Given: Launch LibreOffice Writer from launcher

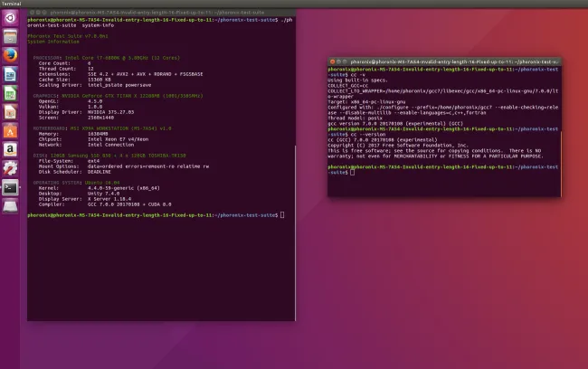Looking at the screenshot, I should tap(10, 75).
